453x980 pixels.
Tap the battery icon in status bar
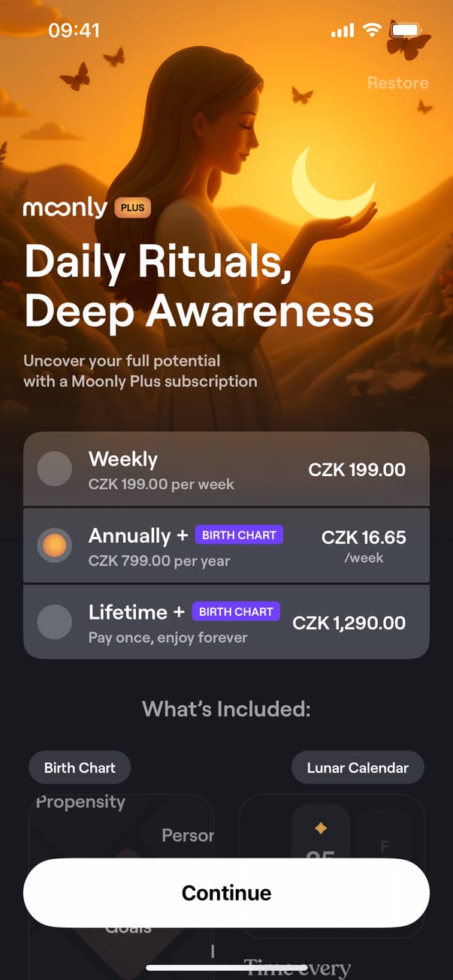tap(406, 31)
